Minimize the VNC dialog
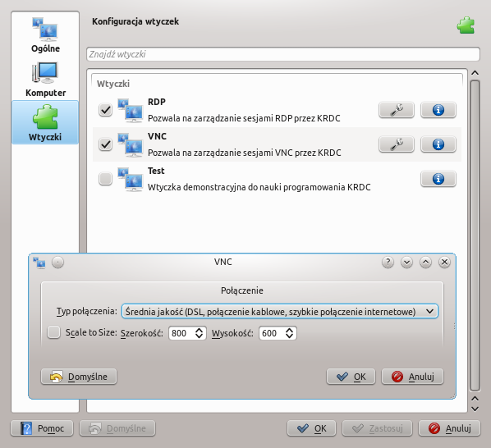The width and height of the screenshot is (491, 448). coord(406,263)
